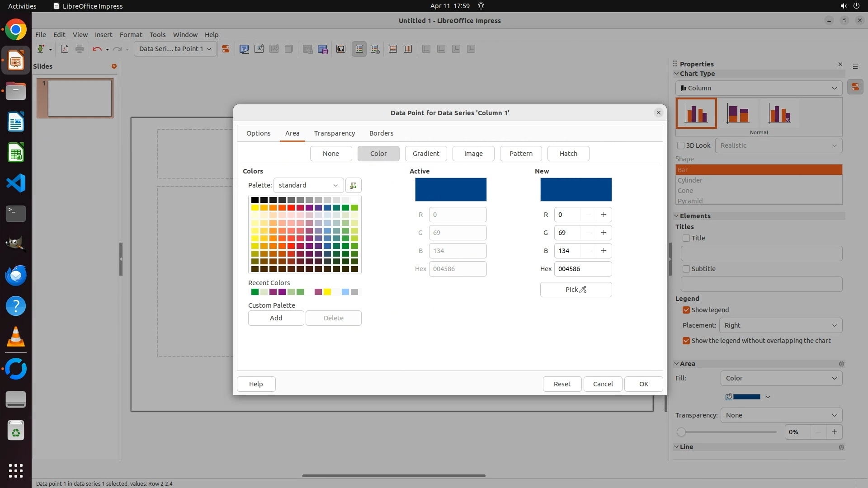Open Format Selection toolbar icon
Viewport: 868px width, 488px height.
point(226,49)
